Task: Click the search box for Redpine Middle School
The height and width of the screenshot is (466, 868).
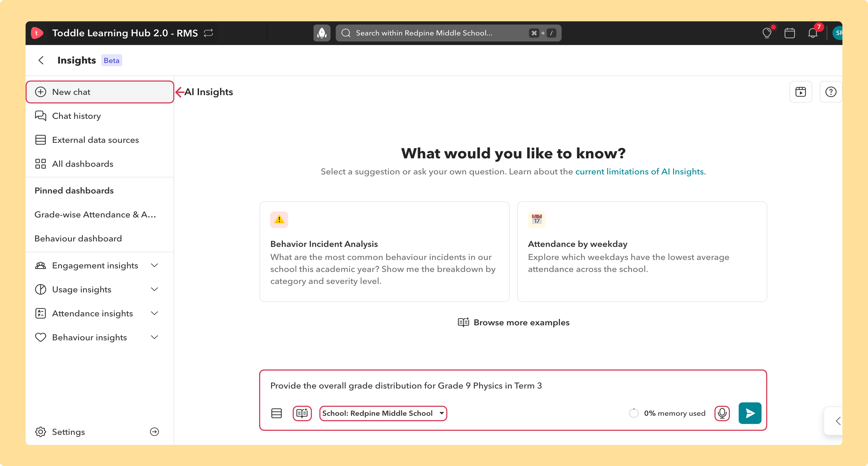Action: pyautogui.click(x=449, y=33)
